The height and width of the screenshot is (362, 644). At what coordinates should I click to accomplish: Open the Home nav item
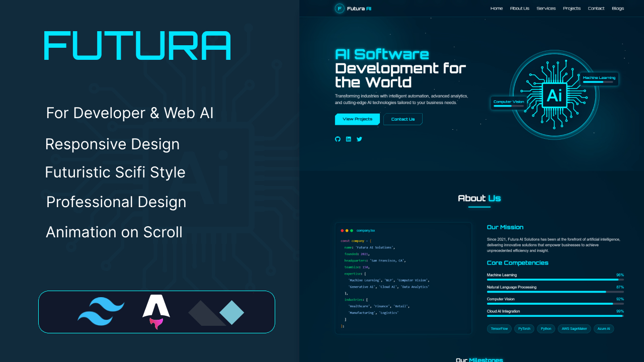[x=497, y=9]
